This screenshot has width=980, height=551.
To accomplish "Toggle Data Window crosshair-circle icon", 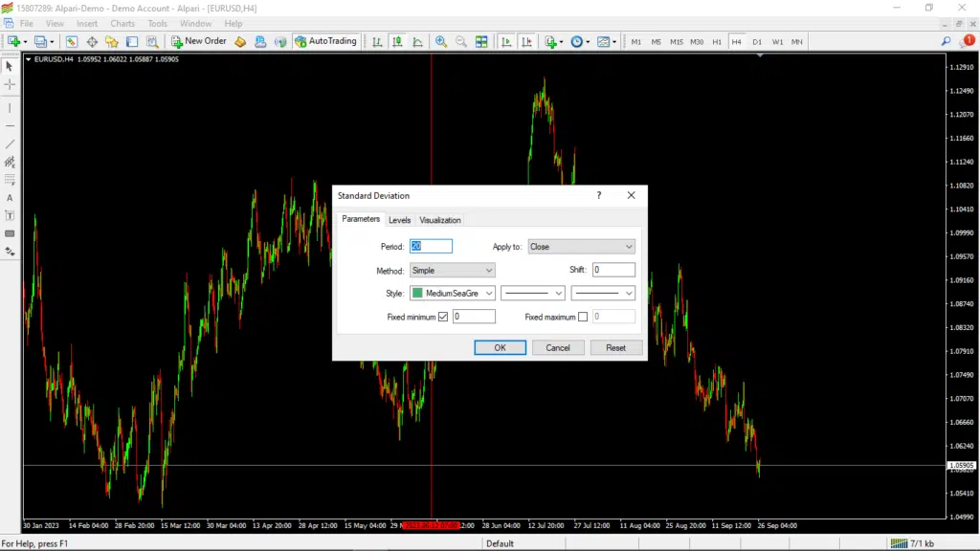I will (92, 42).
